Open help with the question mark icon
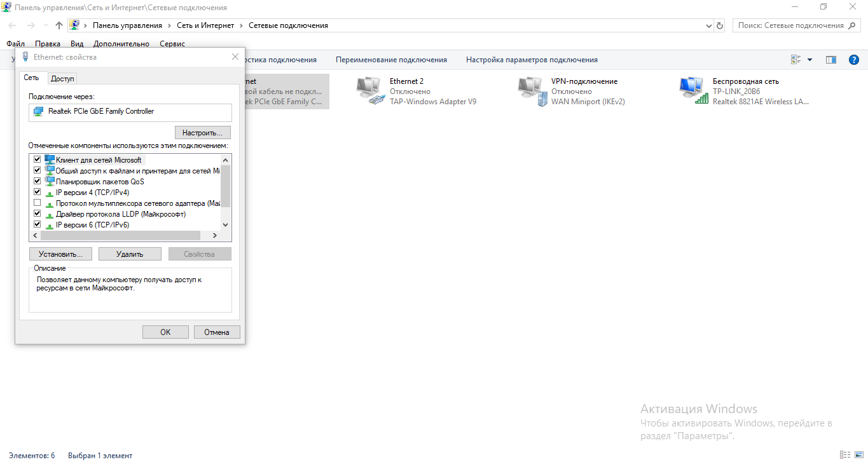 854,60
